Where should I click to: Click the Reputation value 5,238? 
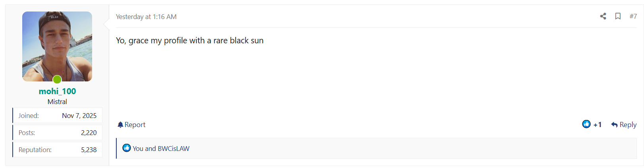[x=89, y=150]
